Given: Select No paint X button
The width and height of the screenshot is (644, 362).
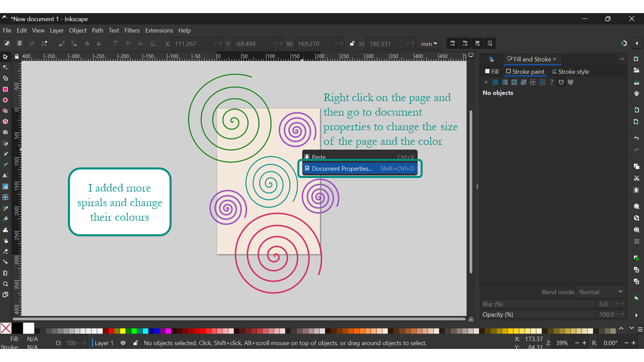Looking at the screenshot, I should [486, 82].
